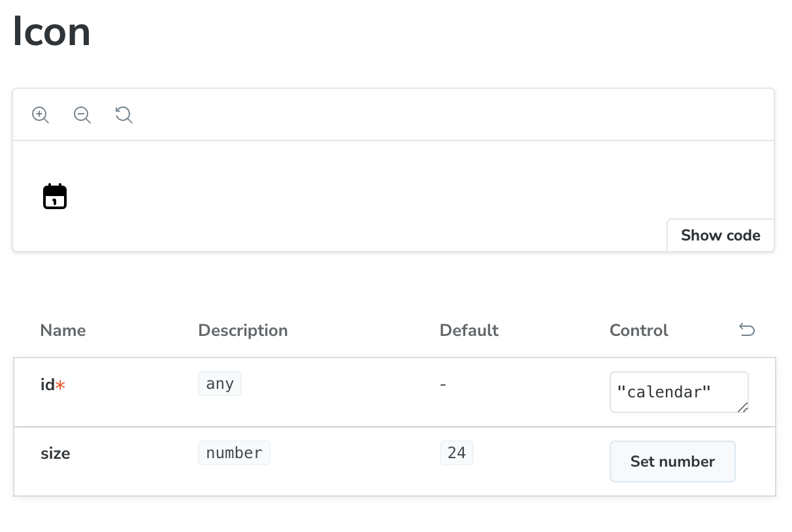Click the red required asterisk beside id
The width and height of the screenshot is (792, 532).
(x=61, y=386)
